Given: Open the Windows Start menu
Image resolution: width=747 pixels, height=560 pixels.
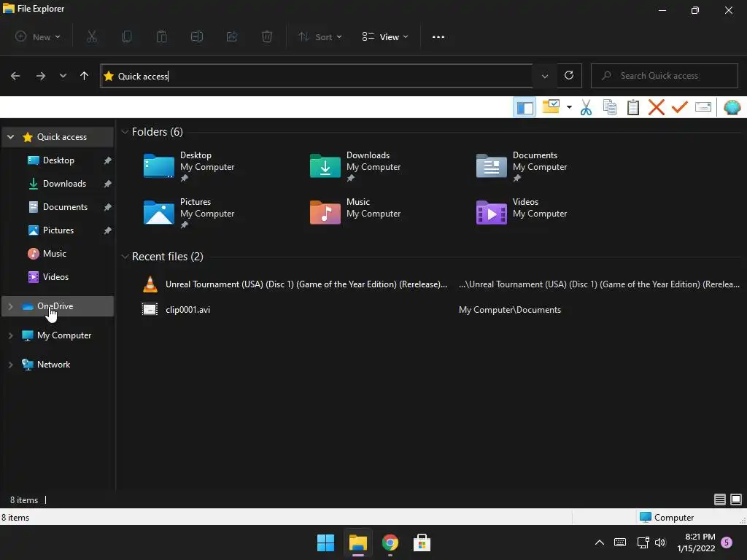Looking at the screenshot, I should [326, 542].
